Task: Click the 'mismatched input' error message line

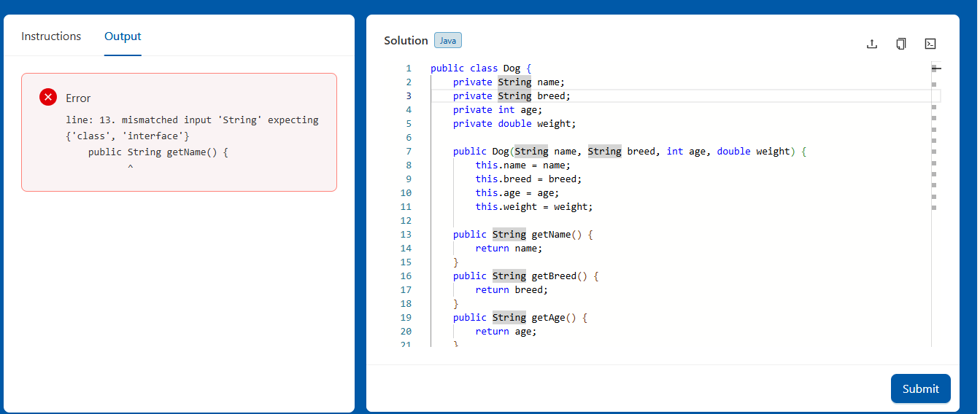Action: (x=192, y=120)
